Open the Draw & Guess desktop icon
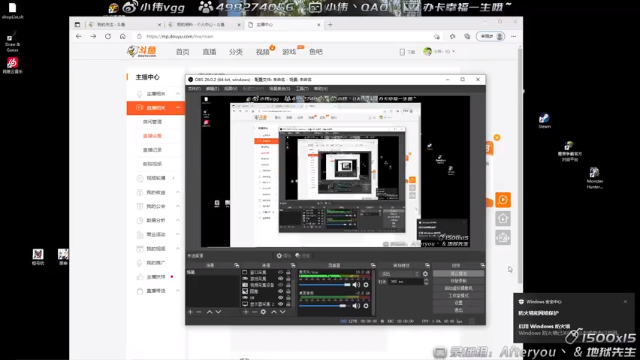The image size is (640, 360). (12, 42)
